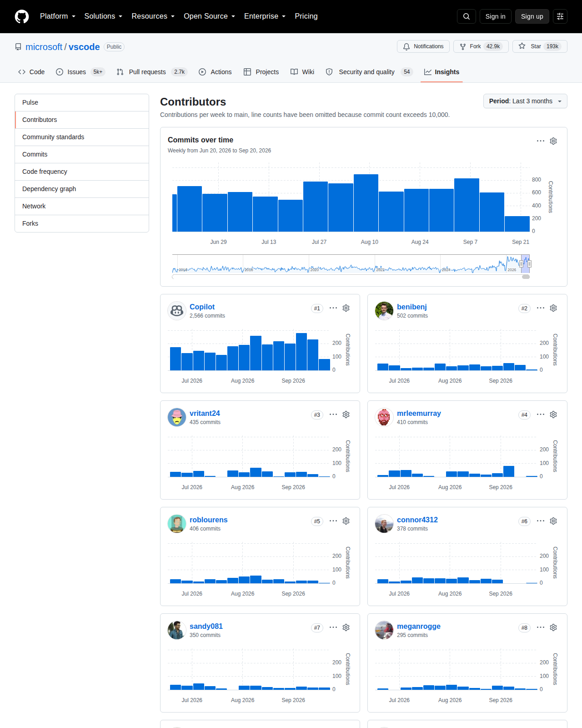Click the timeline horizontal scrollbar thumb
Screen dimensions: 582x728
pos(526,277)
